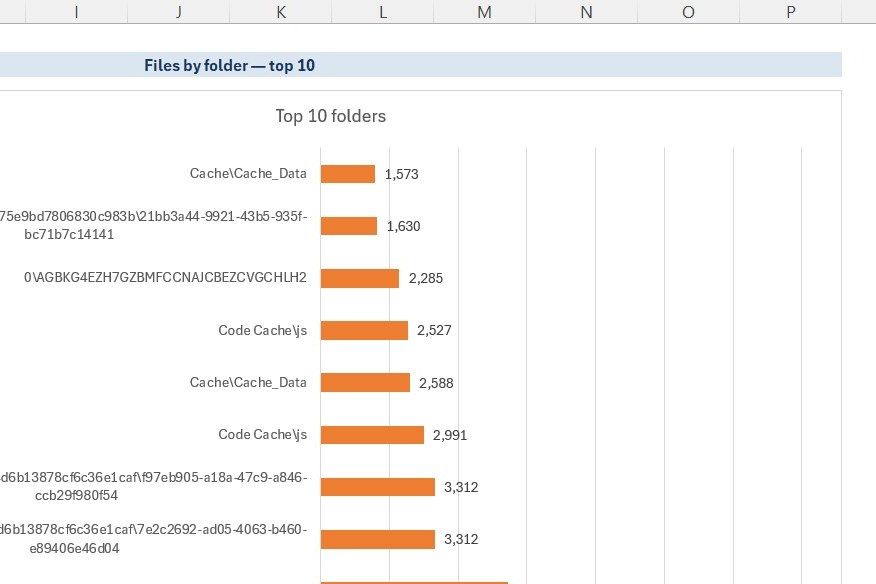Screen dimensions: 876x584
Task: Click the orange bar valued 2,527
Action: (365, 330)
